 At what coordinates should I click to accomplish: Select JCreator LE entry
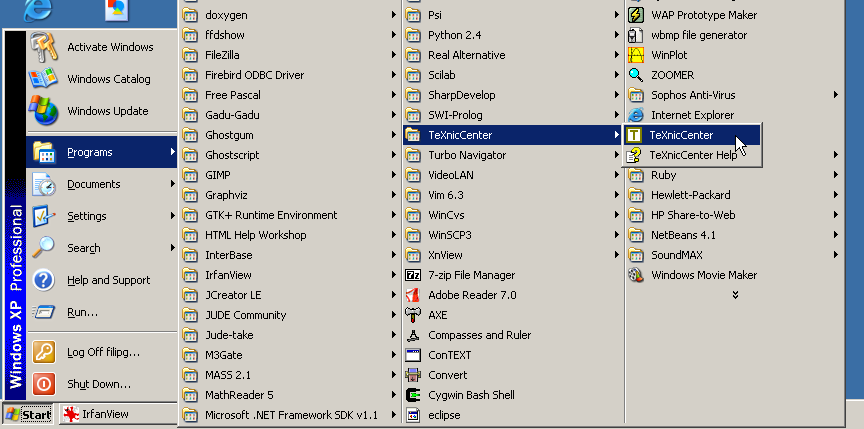click(x=290, y=295)
